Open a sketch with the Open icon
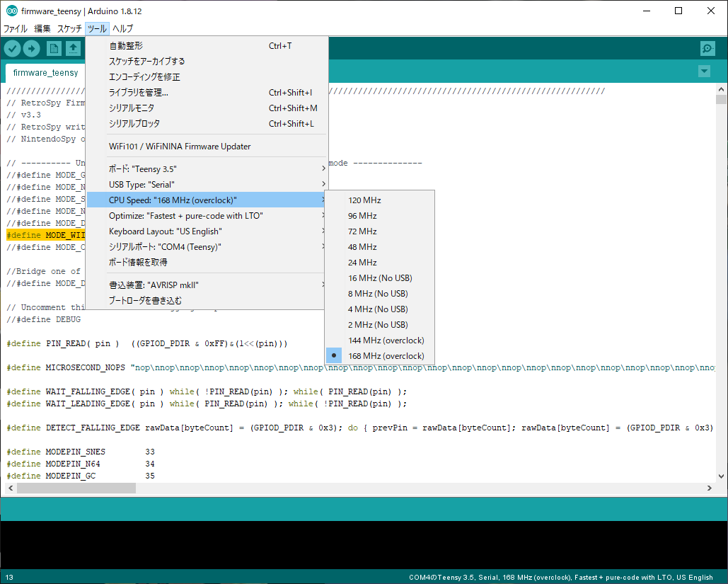Viewport: 728px width, 584px height. coord(73,48)
